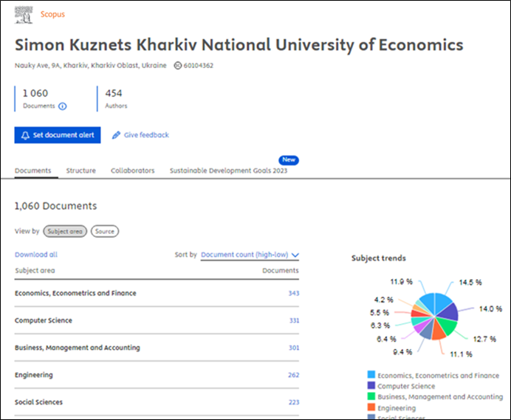511x420 pixels.
Task: Click the Documents column header
Action: [x=281, y=270]
